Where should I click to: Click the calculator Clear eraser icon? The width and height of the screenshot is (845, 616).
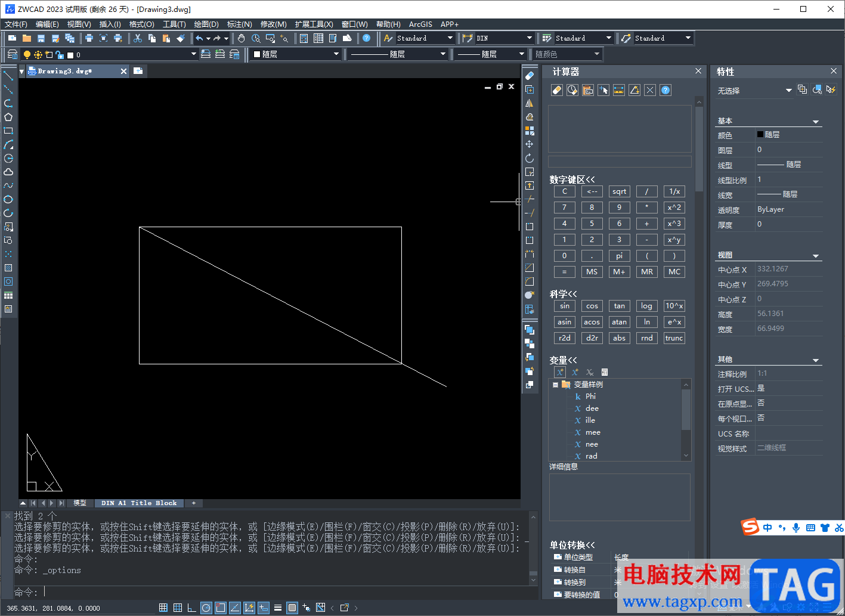click(557, 90)
